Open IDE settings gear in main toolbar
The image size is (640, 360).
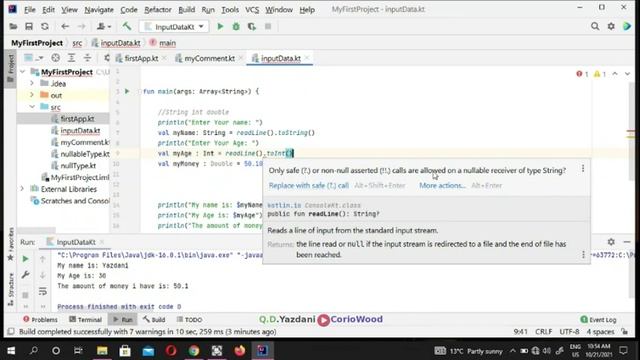click(x=611, y=27)
